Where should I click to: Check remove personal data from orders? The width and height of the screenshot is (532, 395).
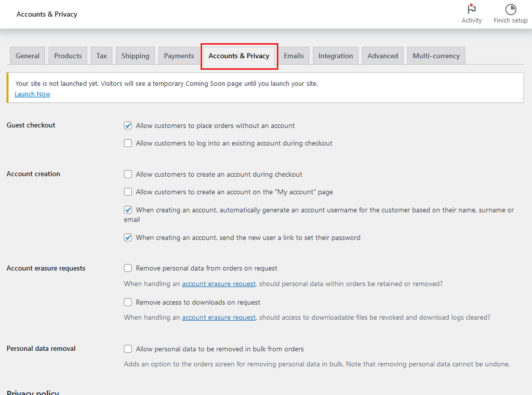coord(128,269)
